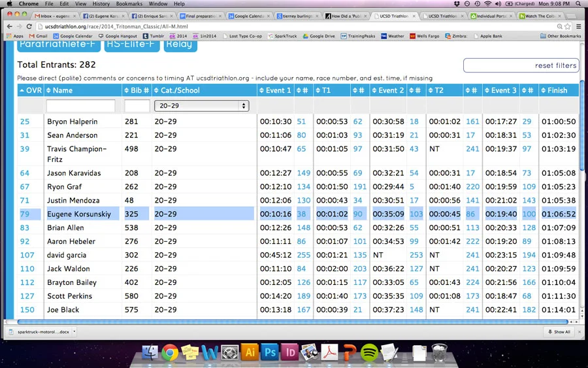Launch Stickies from the dock
This screenshot has width=588, height=368.
[189, 352]
